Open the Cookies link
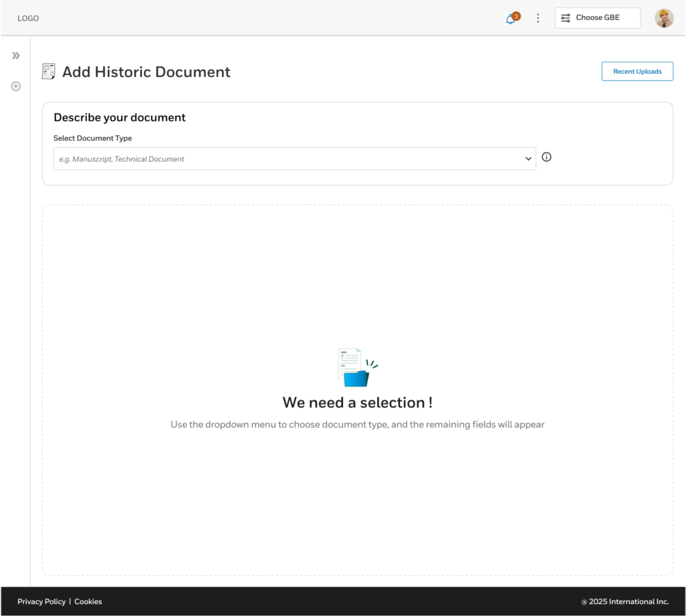Viewport: 686px width, 616px height. 88,601
